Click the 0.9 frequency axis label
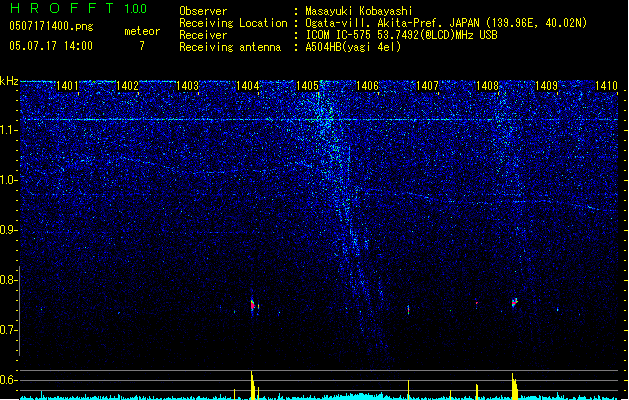629x400 pixels. (8, 230)
